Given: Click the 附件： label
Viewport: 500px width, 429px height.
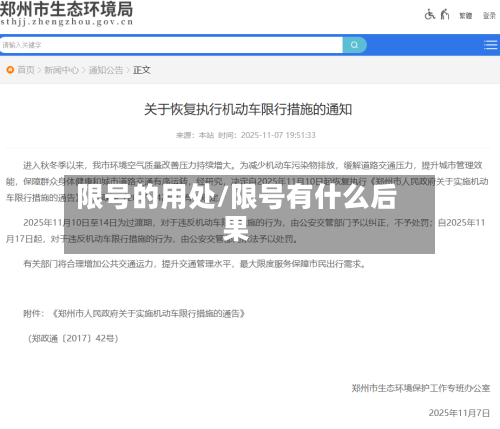Looking at the screenshot, I should 34,314.
